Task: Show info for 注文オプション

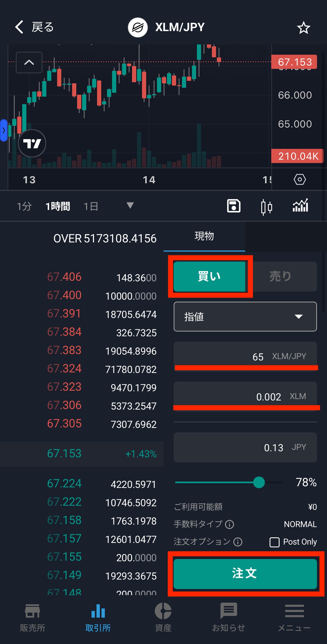Action: coord(238,542)
